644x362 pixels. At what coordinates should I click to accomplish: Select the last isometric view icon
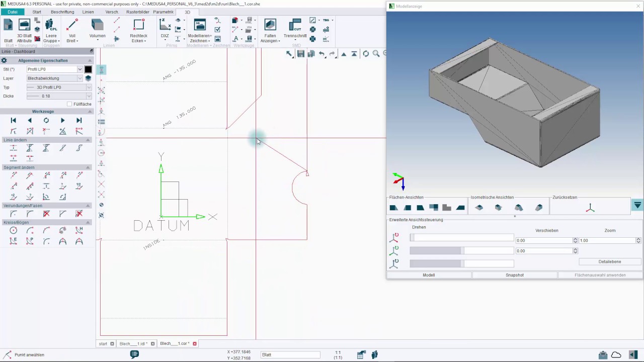[x=539, y=208]
